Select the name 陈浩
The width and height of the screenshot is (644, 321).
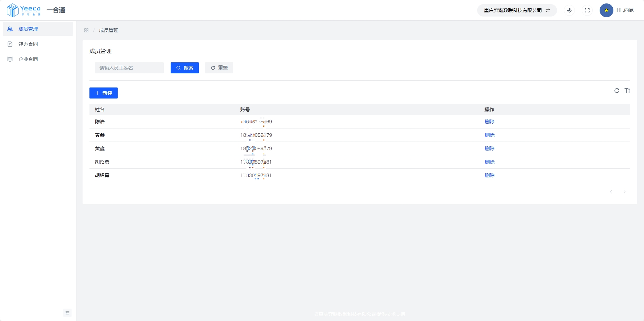pos(100,122)
